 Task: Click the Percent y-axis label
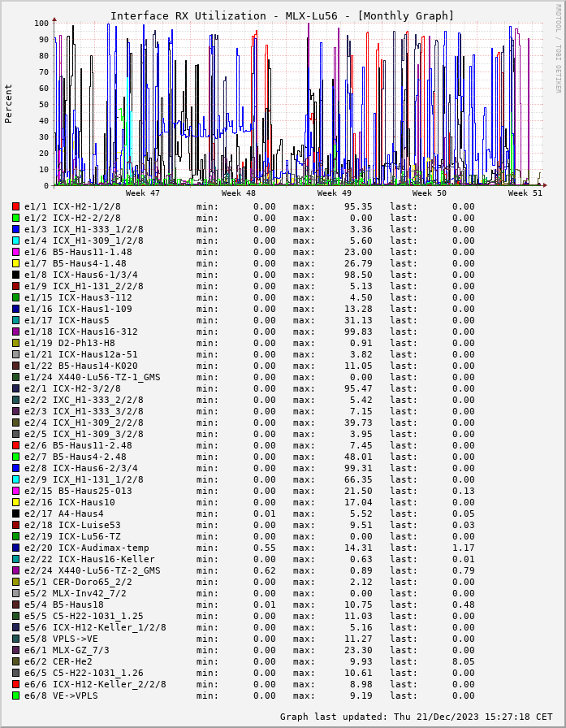click(x=9, y=103)
